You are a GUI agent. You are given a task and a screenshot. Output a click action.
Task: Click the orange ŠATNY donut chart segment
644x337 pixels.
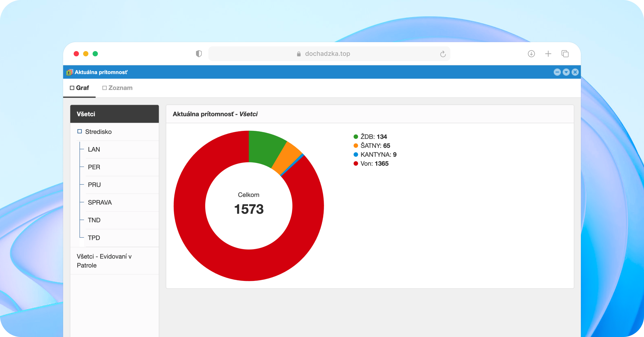287,158
